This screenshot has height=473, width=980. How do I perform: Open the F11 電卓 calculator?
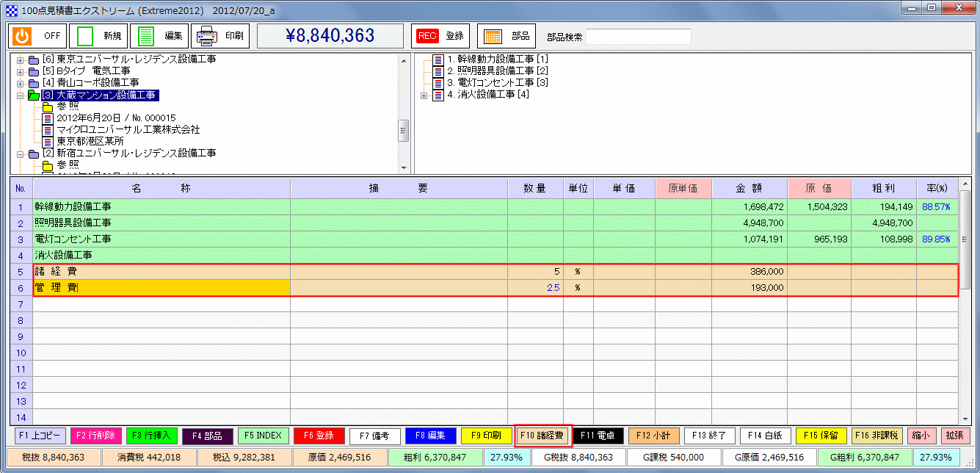click(x=598, y=436)
